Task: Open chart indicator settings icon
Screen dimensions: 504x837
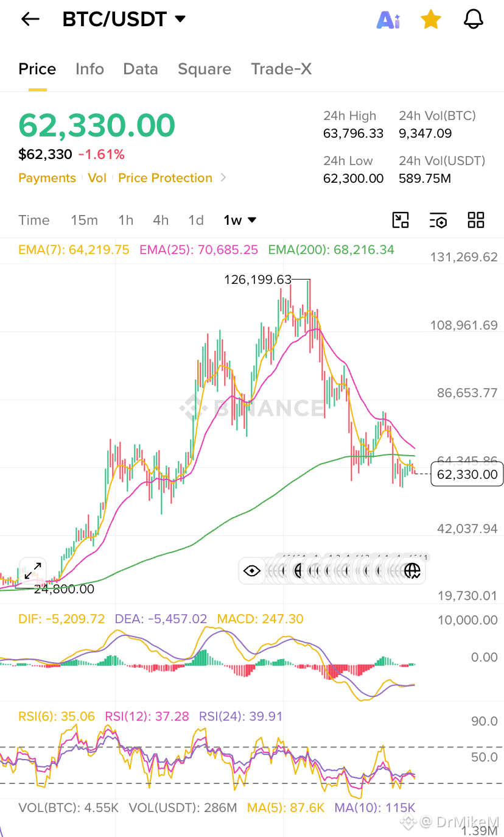Action: click(438, 220)
